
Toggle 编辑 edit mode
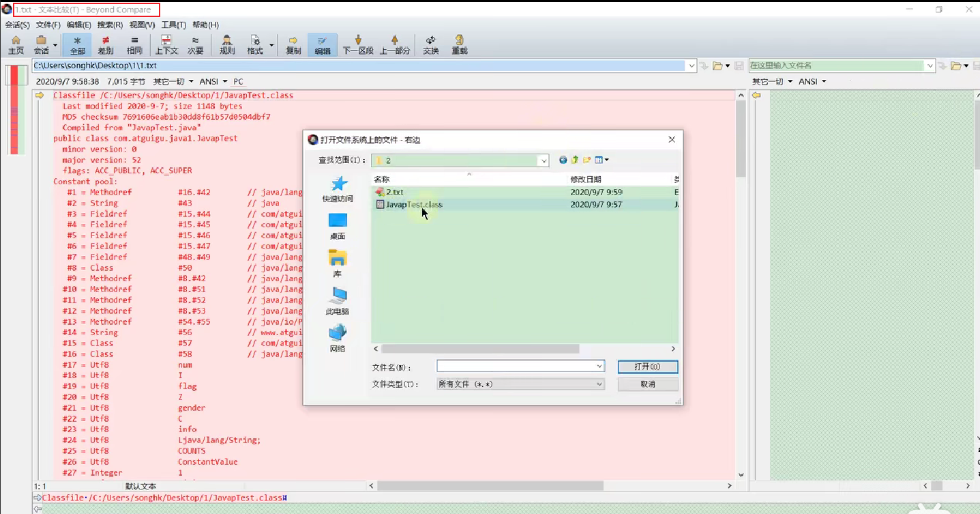tap(323, 45)
